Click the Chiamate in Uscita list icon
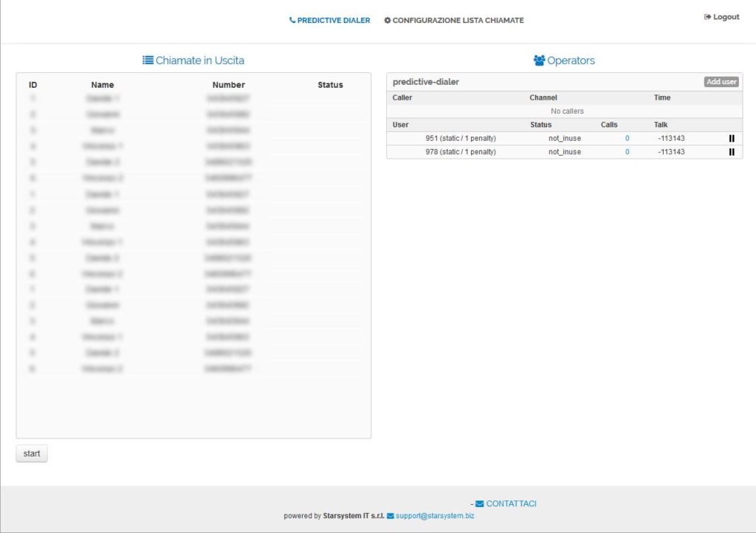The width and height of the screenshot is (756, 533). tap(148, 61)
